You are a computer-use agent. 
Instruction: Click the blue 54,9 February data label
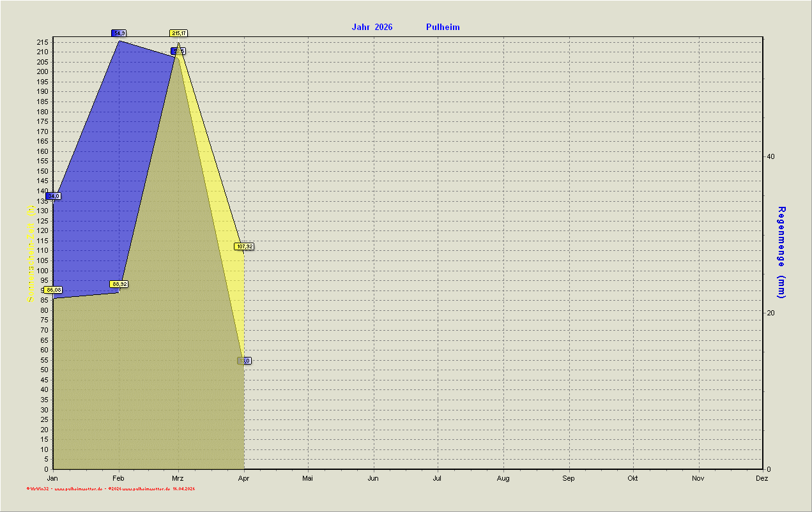point(119,33)
